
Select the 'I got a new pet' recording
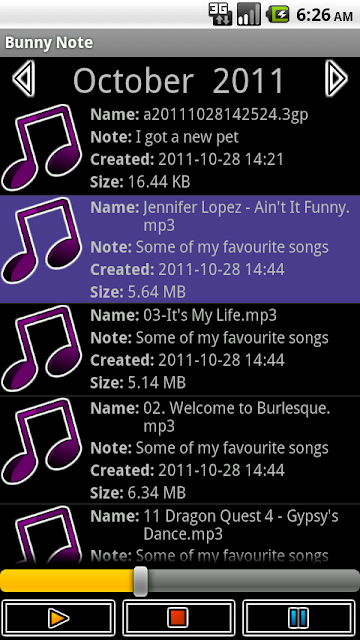click(x=180, y=148)
